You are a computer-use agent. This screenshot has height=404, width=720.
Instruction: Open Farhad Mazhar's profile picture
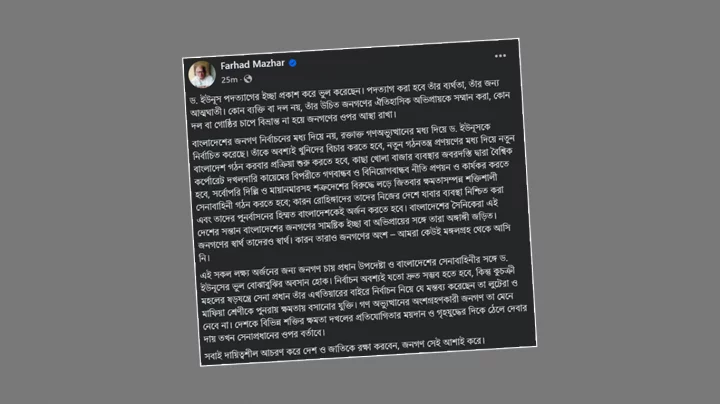(x=202, y=74)
